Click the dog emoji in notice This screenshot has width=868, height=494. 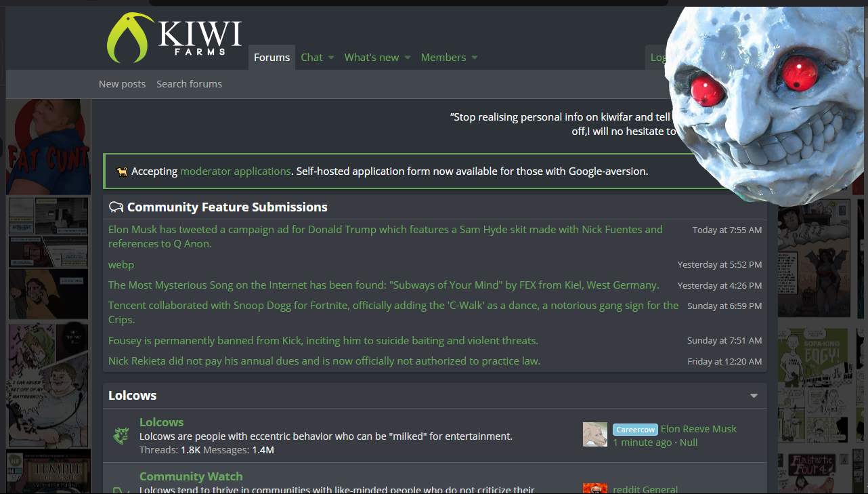click(122, 171)
